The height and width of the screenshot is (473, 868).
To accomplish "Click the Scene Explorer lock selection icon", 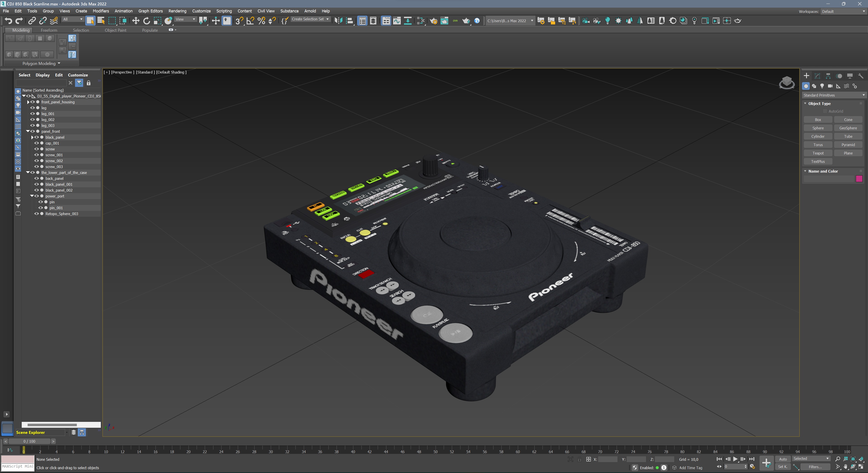I will [x=89, y=83].
